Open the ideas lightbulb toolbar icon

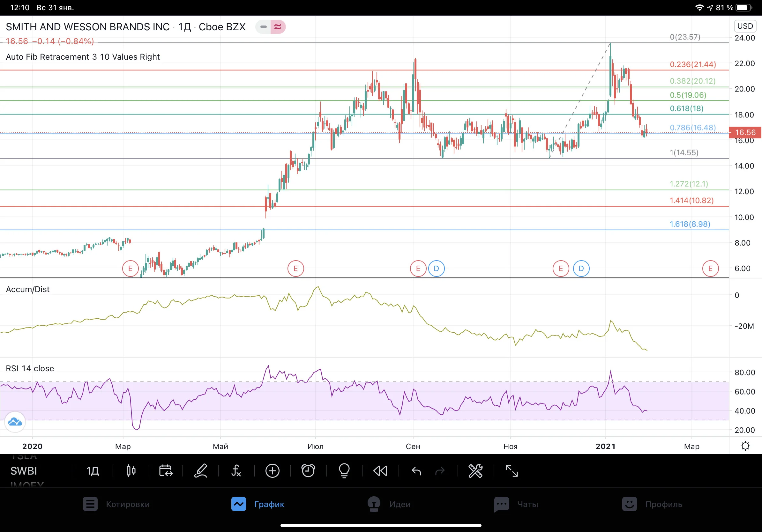344,471
